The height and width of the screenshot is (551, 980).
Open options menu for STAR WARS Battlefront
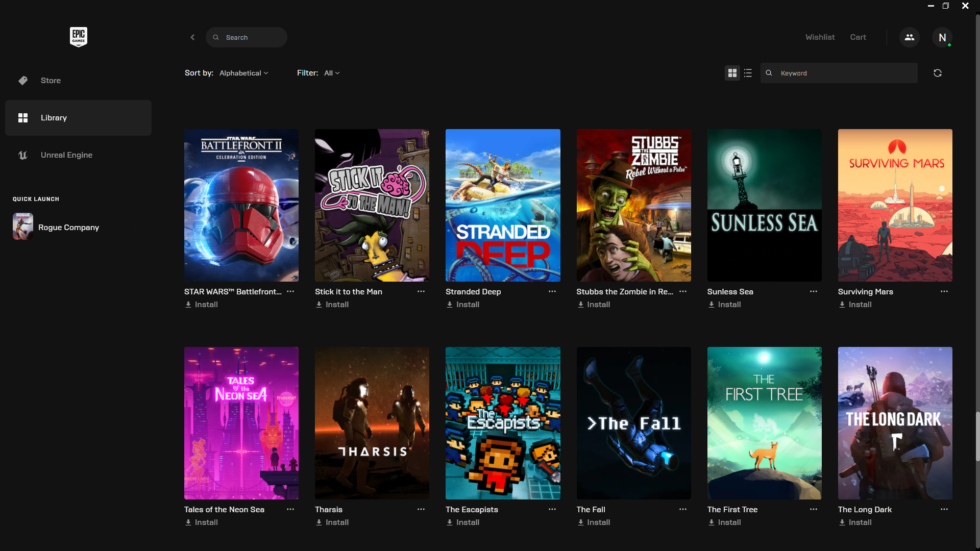click(x=290, y=292)
